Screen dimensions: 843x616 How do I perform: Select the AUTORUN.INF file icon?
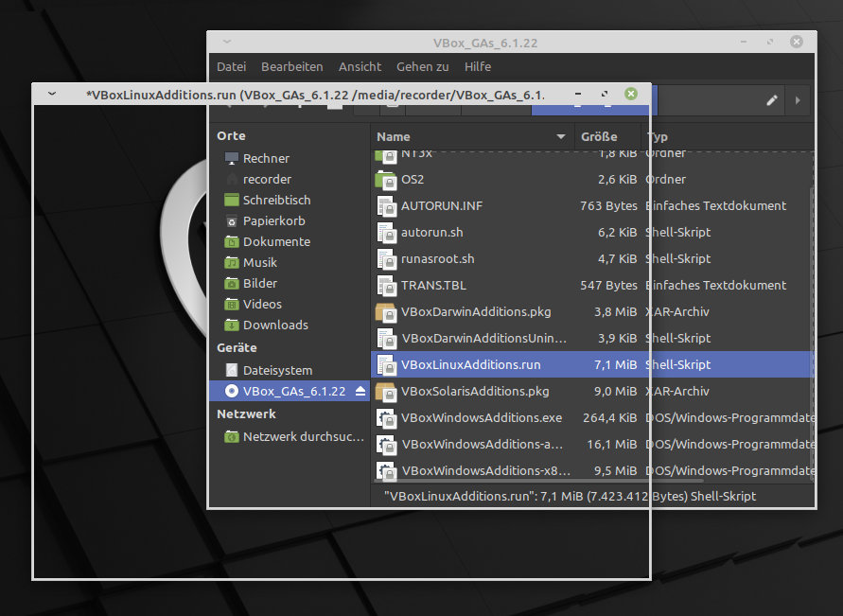(x=386, y=206)
